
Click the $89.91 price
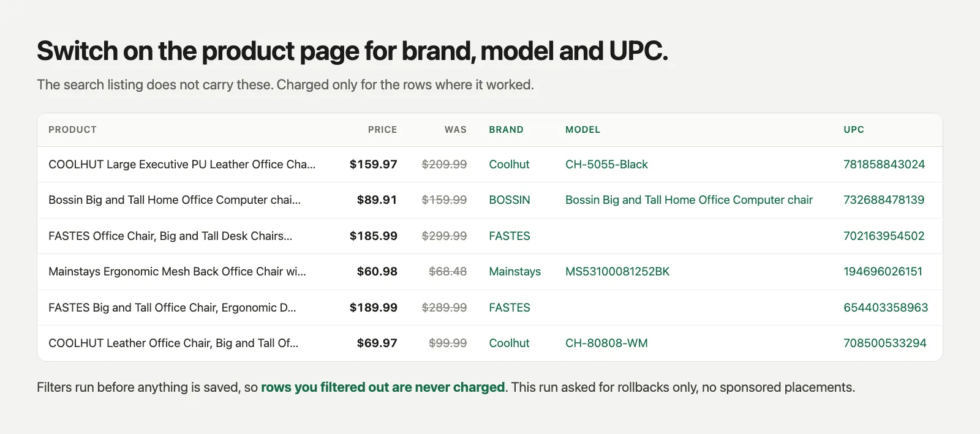[x=377, y=200]
